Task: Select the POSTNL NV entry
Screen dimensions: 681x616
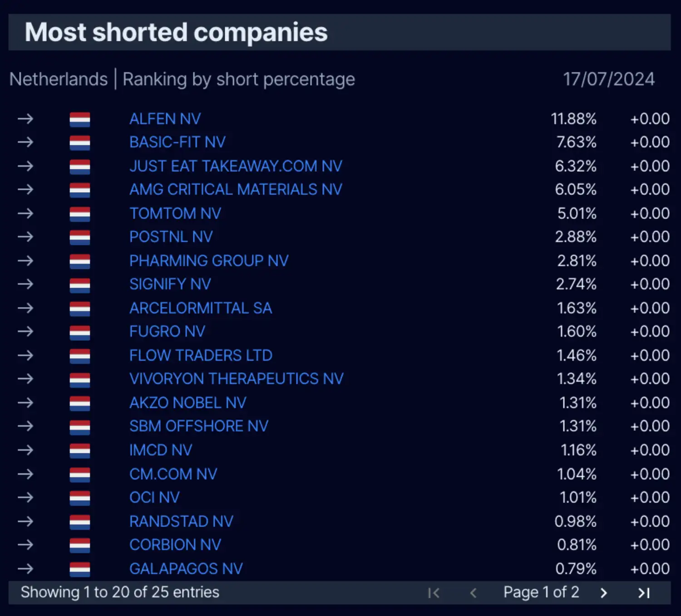Action: (x=171, y=237)
